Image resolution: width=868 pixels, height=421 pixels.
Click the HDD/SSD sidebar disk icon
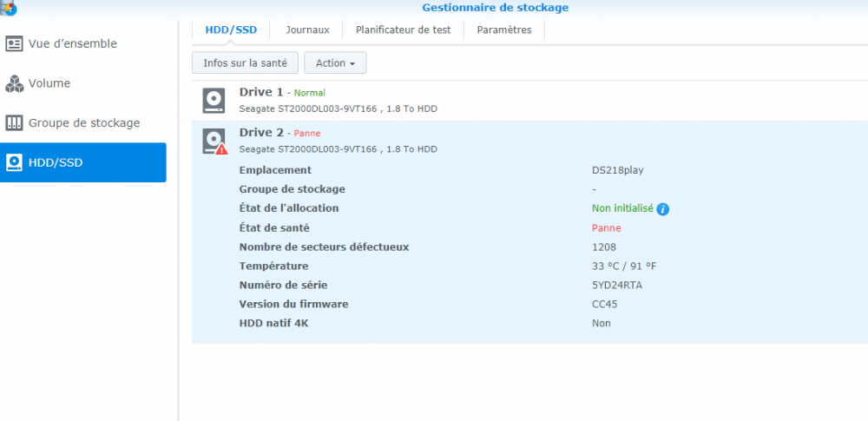[14, 163]
